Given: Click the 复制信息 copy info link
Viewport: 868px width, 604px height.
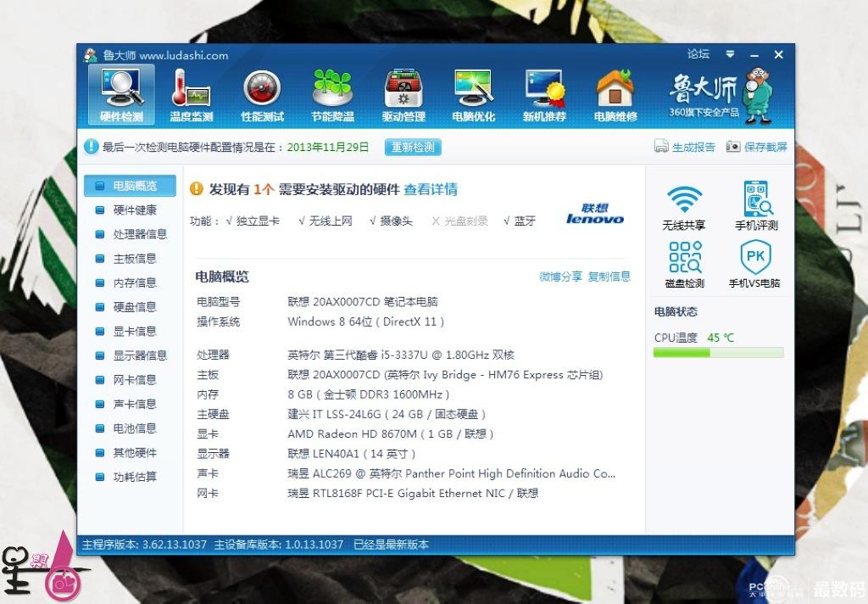Looking at the screenshot, I should pos(609,277).
